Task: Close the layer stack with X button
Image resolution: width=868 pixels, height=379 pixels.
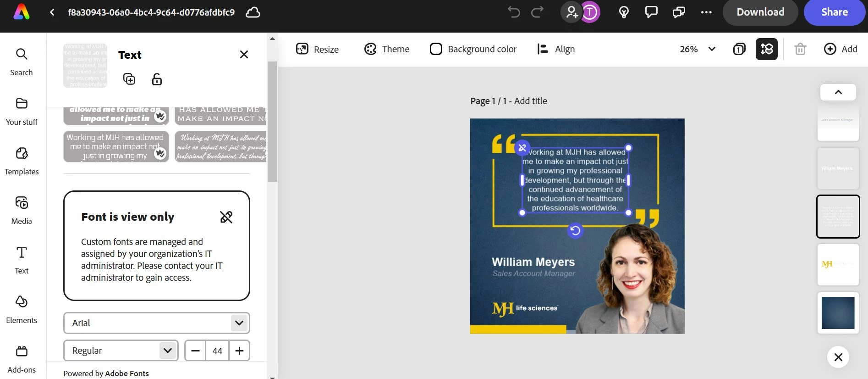Action: [x=838, y=357]
